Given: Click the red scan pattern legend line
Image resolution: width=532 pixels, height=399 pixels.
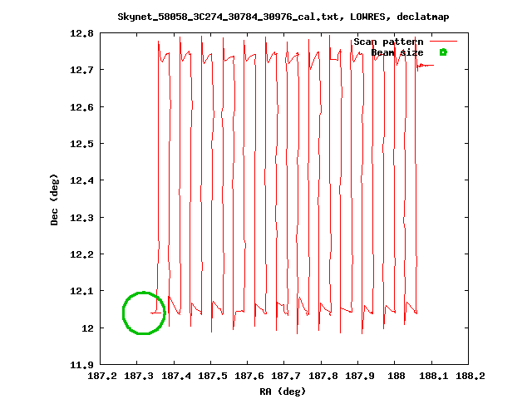Looking at the screenshot, I should pyautogui.click(x=443, y=42).
